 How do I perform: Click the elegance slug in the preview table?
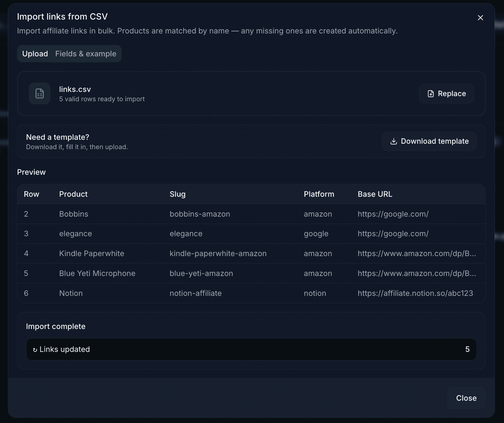186,233
